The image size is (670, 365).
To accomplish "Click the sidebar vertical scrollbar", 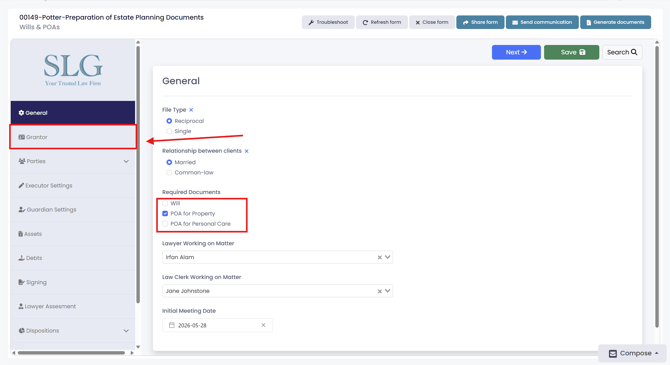I will [138, 174].
